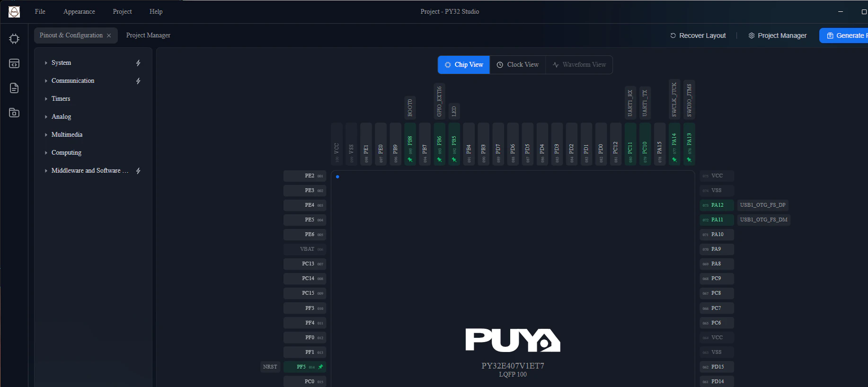Select pin PB7 on the chip
The image size is (868, 387).
click(x=425, y=144)
